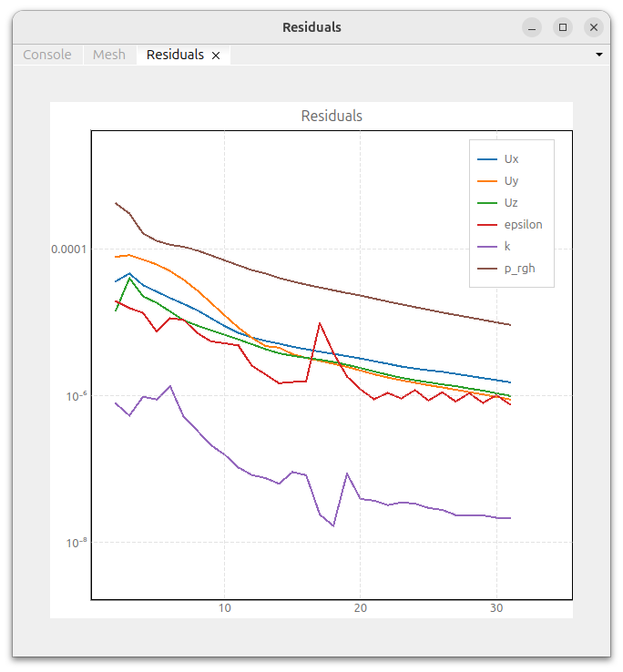Toggle the Uz label in the legend
The height and width of the screenshot is (672, 623).
511,203
